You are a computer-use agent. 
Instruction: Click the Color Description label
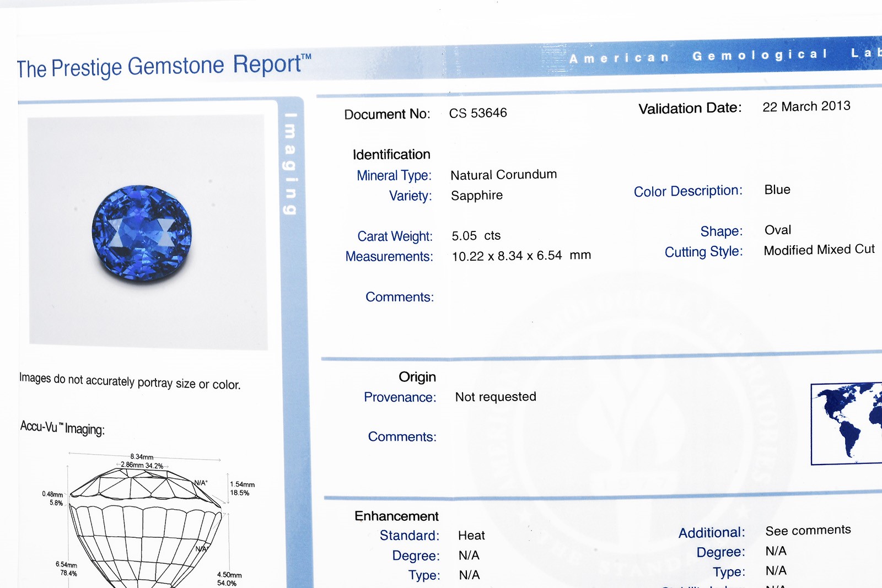687,191
